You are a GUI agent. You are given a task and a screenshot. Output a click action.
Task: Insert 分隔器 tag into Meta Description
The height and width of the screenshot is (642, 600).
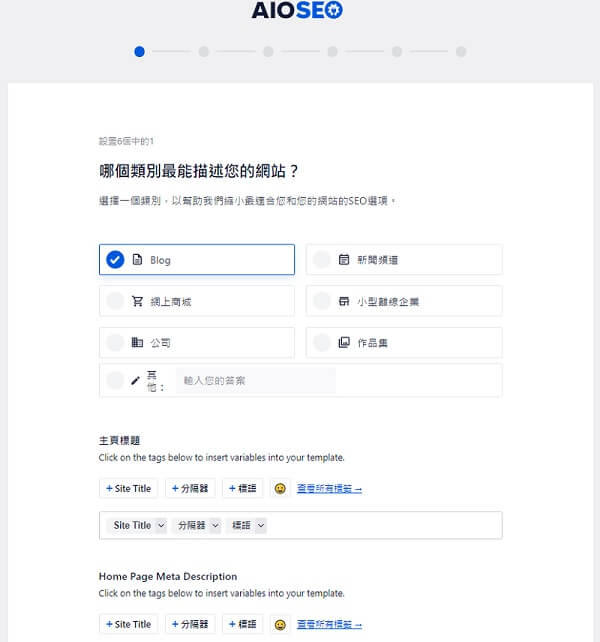point(190,624)
